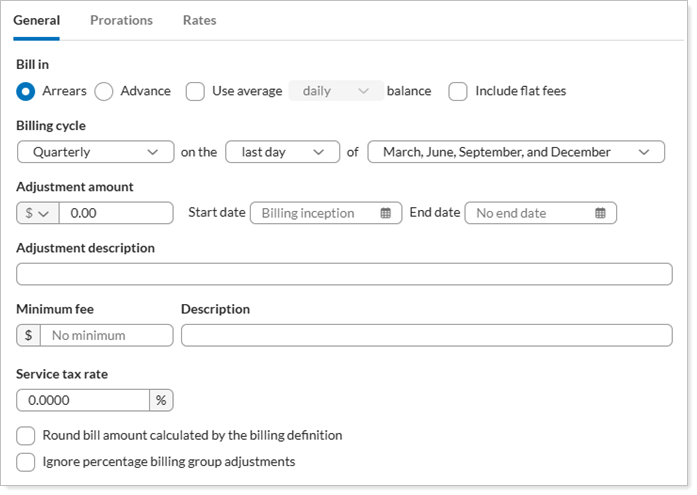Enable Round bill amount checkbox

(26, 436)
